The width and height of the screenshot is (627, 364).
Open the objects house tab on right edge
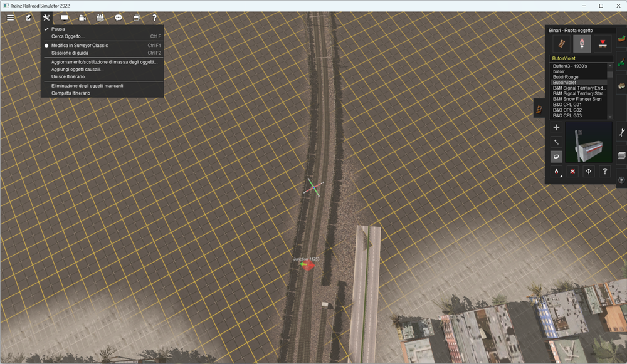[621, 85]
